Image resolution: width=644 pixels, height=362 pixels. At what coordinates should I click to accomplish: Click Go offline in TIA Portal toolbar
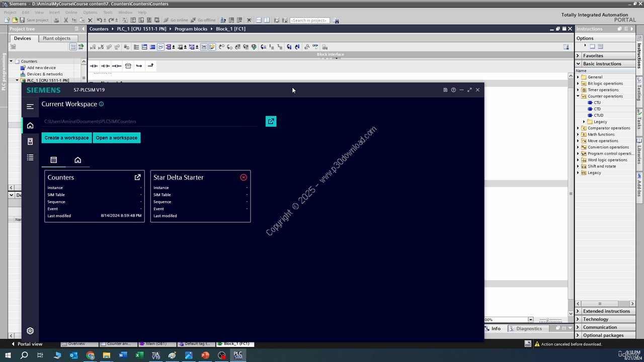click(x=203, y=20)
